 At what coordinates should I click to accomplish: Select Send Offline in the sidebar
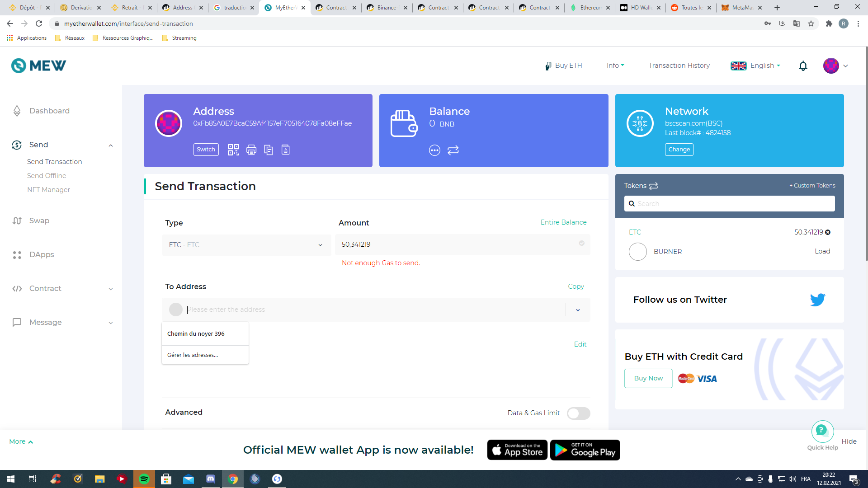coord(47,176)
